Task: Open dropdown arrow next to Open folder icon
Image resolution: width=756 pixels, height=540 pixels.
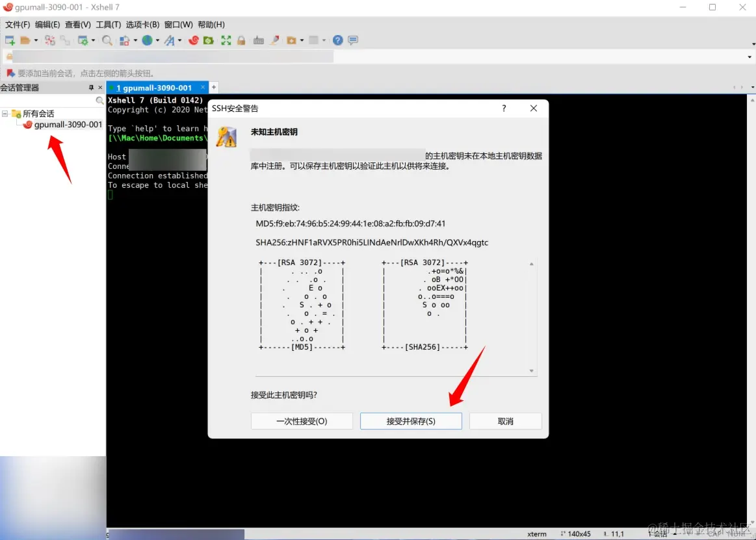Action: click(x=36, y=40)
